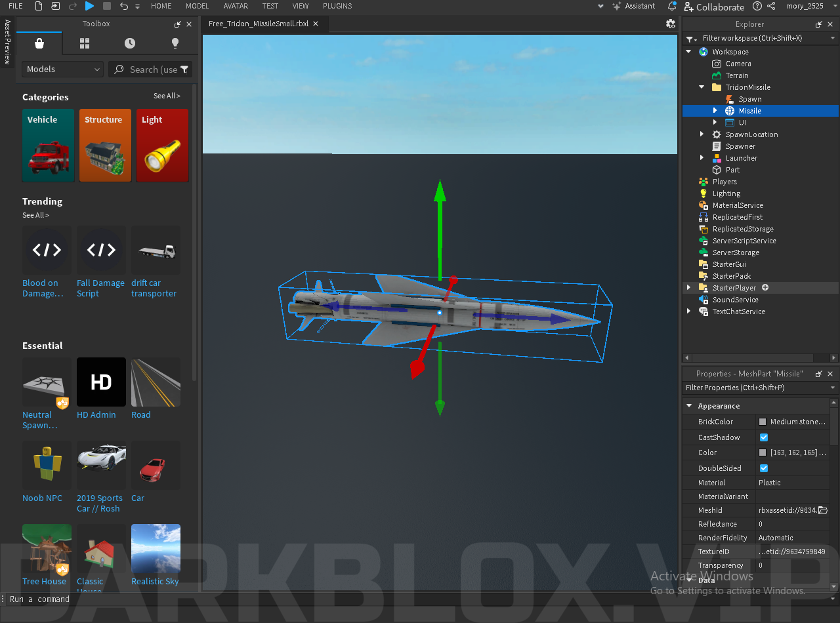
Task: Click the Stop square icon
Action: click(107, 6)
